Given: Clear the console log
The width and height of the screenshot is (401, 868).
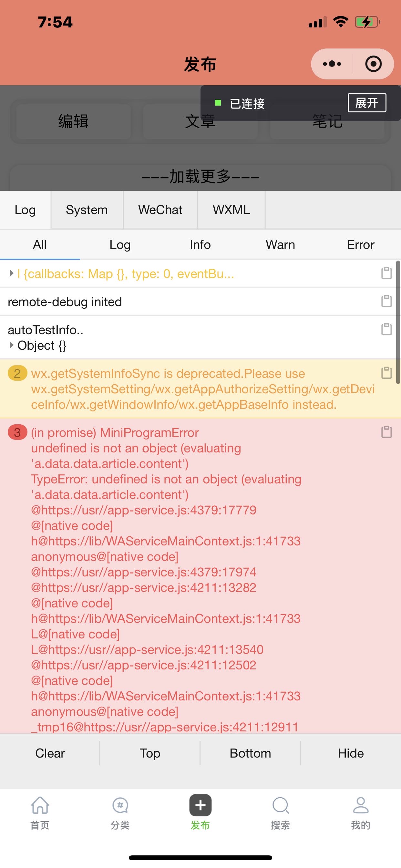Looking at the screenshot, I should pos(50,753).
